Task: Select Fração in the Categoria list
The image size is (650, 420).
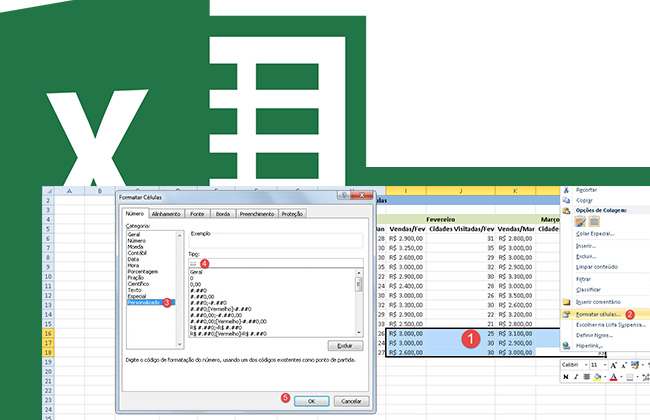Action: 136,278
